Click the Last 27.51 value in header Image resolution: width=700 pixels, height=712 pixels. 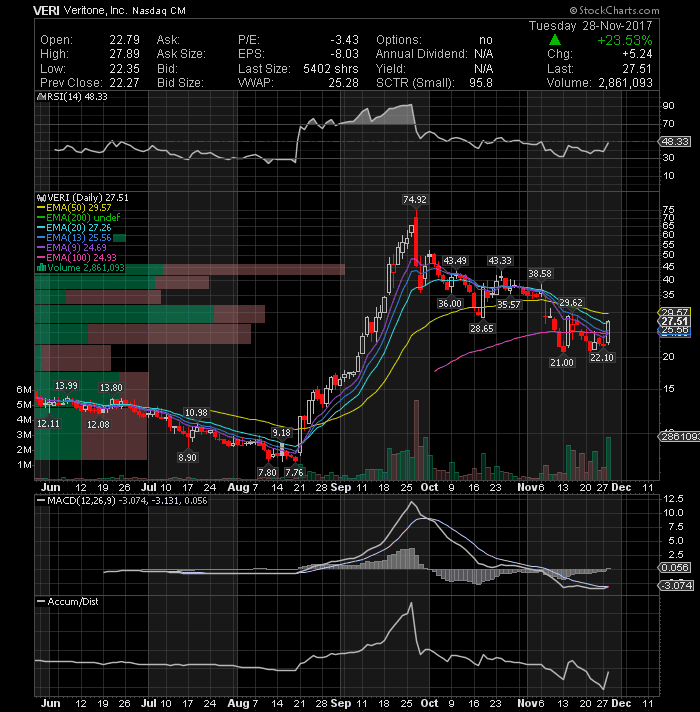(637, 69)
